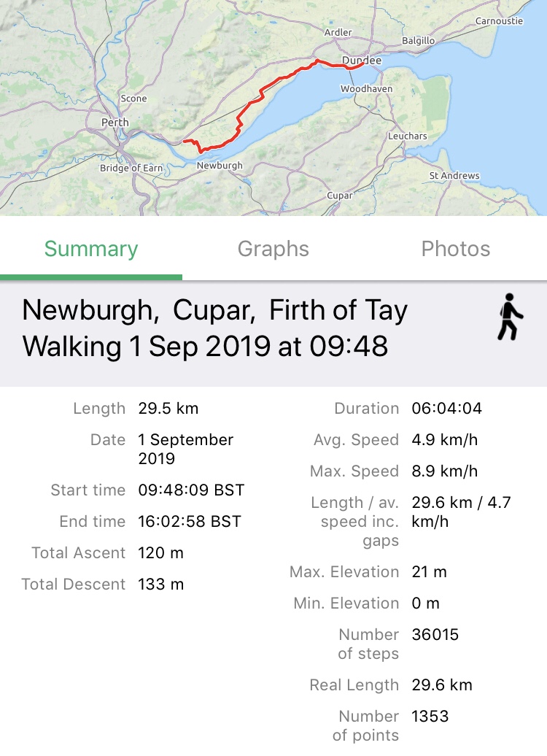Screen dimensions: 547x756
Task: Tap the walking activity icon
Action: coord(511,317)
